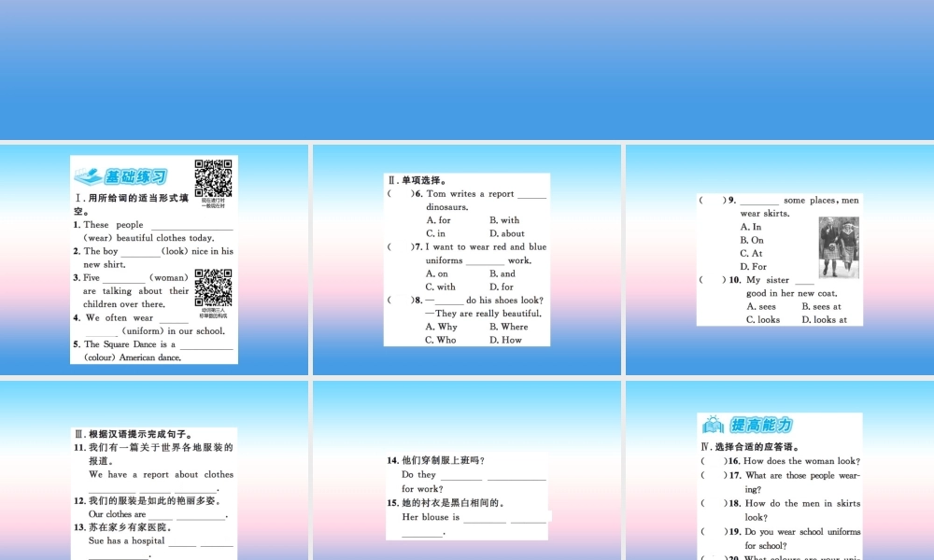
Task: Click the heading 'Ⅳ. 选择合适的应答语。'
Action: pyautogui.click(x=750, y=446)
